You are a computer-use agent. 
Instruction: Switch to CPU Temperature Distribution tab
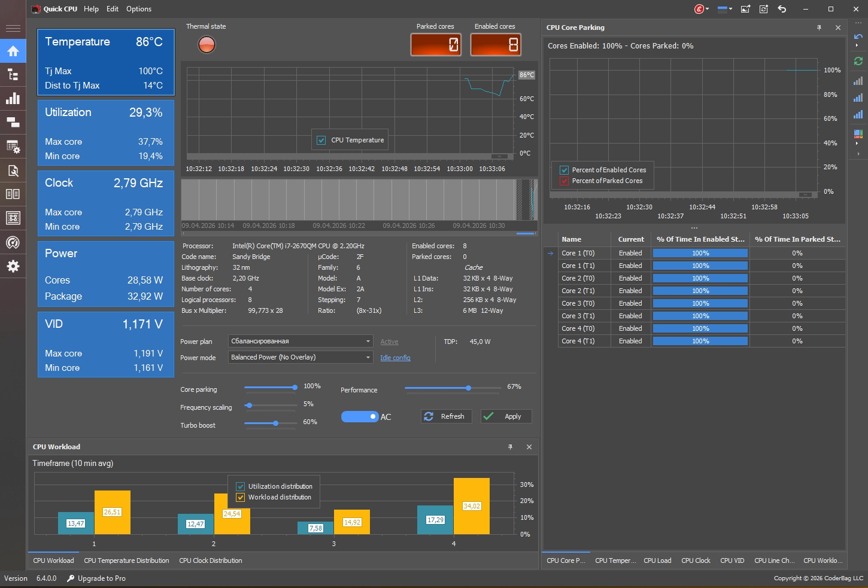point(126,560)
